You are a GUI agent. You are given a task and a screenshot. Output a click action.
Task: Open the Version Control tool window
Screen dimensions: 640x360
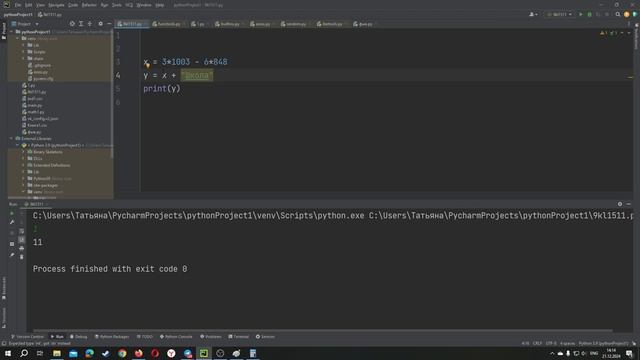click(x=27, y=337)
